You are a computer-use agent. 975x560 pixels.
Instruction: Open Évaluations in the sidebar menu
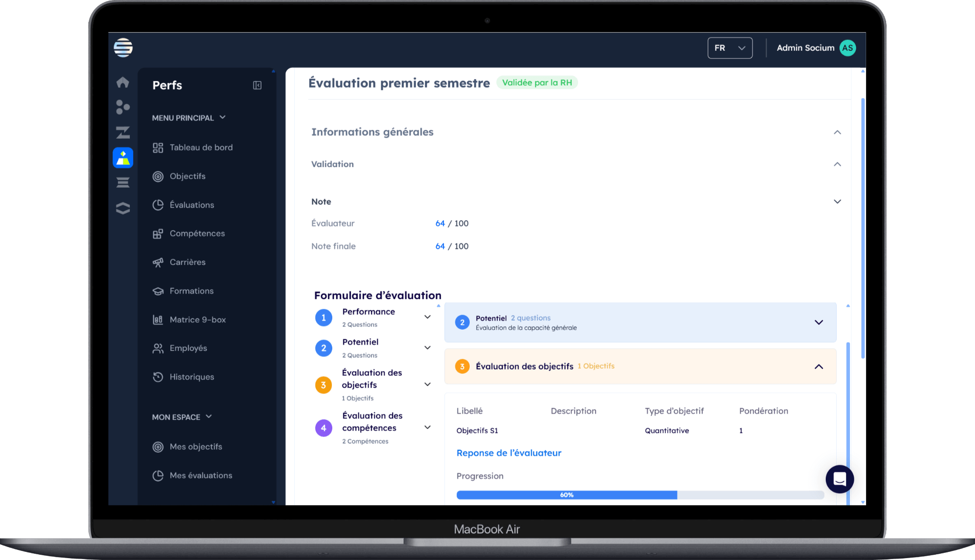[x=192, y=205]
